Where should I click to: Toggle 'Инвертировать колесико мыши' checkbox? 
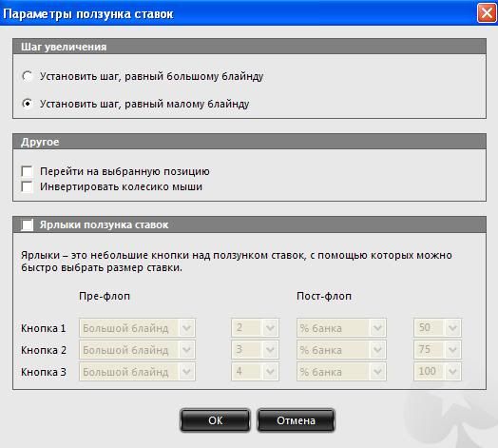click(27, 186)
